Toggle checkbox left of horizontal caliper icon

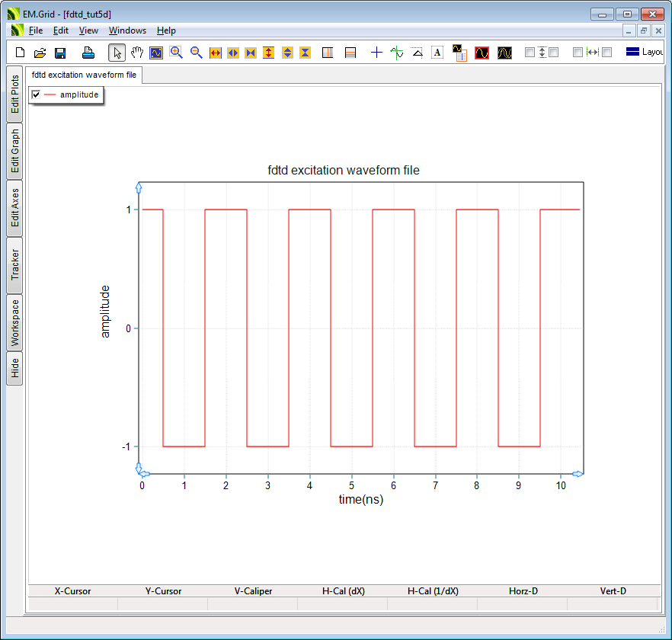pyautogui.click(x=578, y=53)
